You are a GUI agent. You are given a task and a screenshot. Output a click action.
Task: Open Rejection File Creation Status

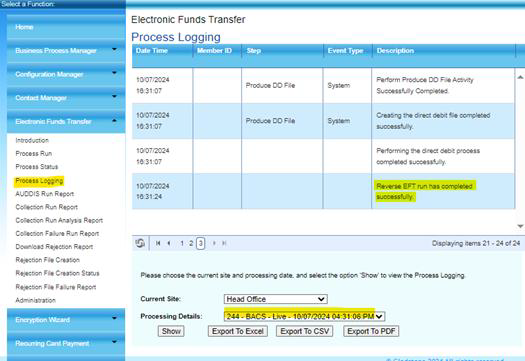(57, 273)
